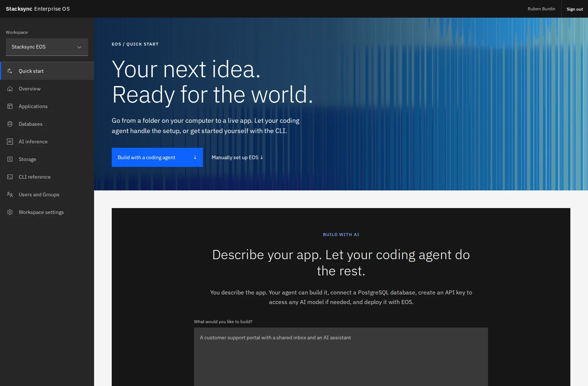Screen dimensions: 588x386
Task: Open the Stacksync EOS workspace dropdown
Action: (47, 47)
